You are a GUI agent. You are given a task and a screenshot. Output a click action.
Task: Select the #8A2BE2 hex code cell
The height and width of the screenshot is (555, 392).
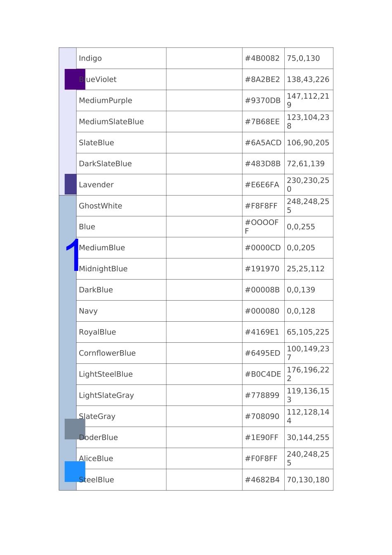(x=262, y=79)
